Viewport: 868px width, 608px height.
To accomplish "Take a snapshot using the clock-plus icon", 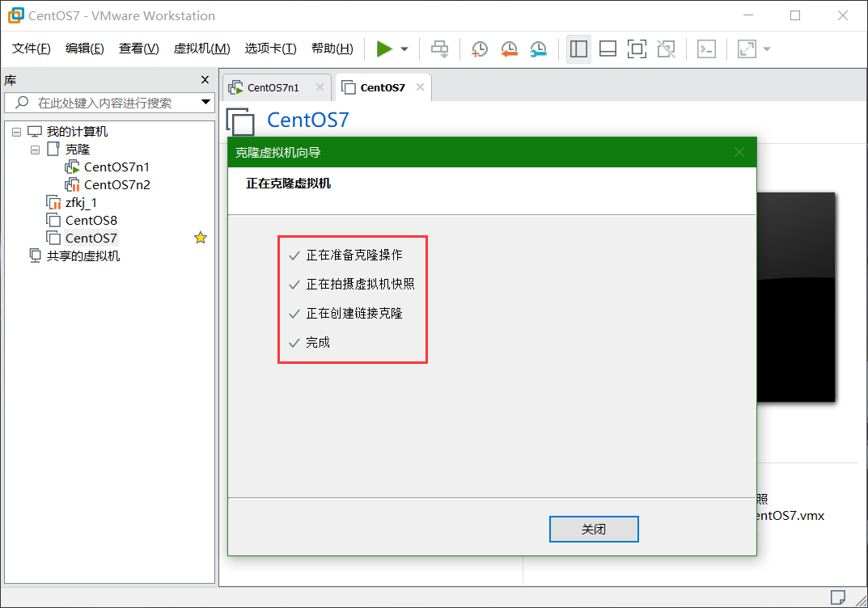I will click(480, 49).
